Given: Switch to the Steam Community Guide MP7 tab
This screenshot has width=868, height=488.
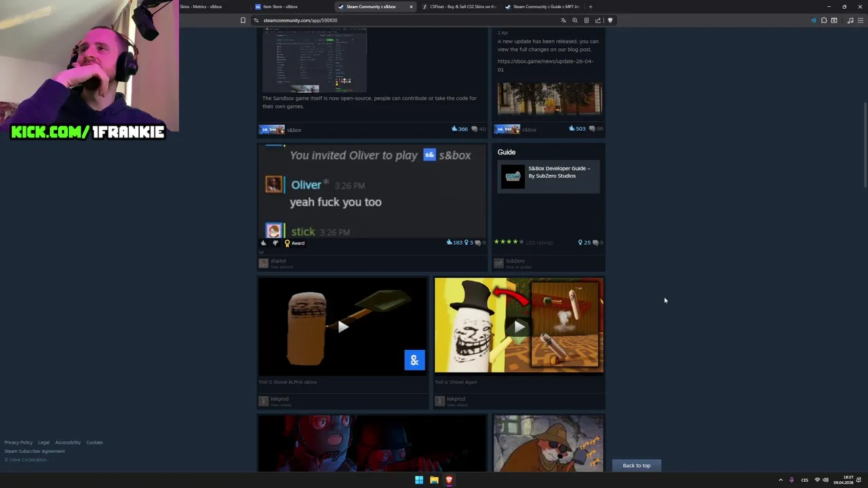Looking at the screenshot, I should [x=542, y=7].
